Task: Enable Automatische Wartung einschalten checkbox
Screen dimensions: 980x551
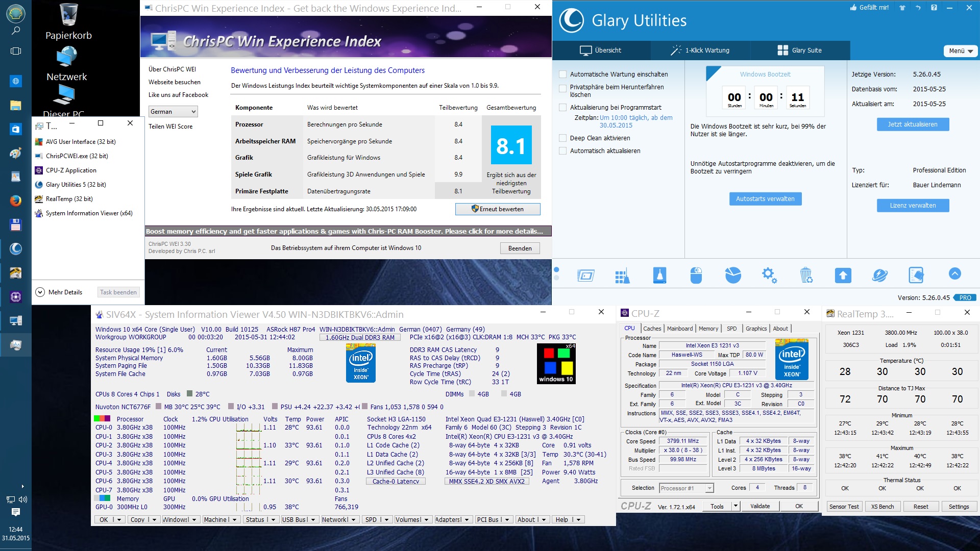Action: 562,74
